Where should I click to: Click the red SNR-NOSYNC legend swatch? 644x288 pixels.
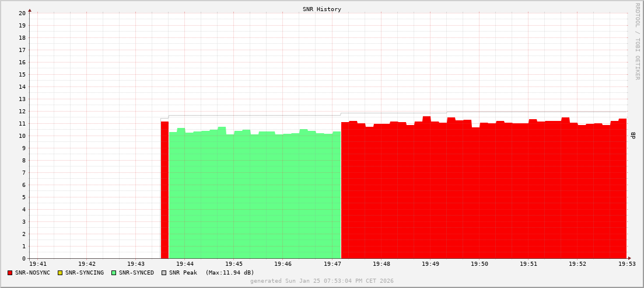tap(10, 273)
